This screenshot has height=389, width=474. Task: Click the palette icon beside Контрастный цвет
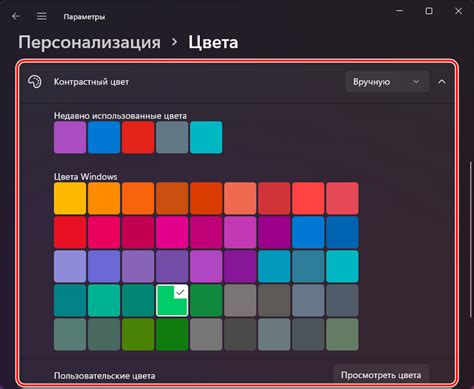tap(35, 82)
